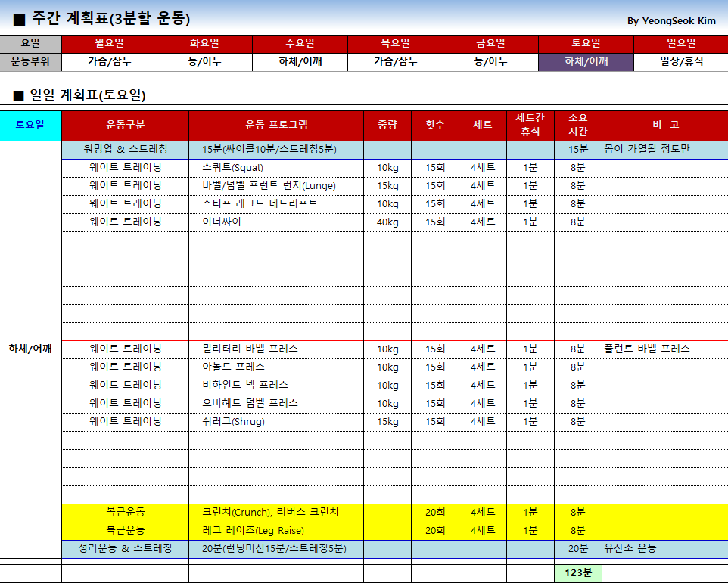Click 8분 in the 아놀드 프레스 row

pos(578,367)
